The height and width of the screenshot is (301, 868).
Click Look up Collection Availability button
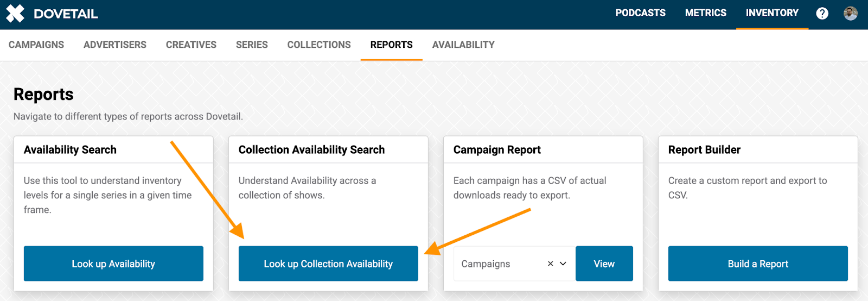328,264
